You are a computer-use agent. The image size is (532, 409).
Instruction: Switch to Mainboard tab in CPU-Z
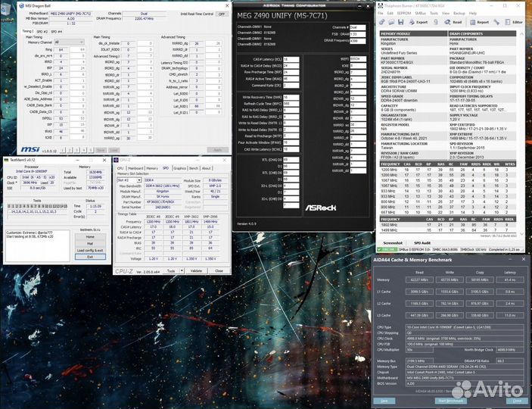point(135,168)
